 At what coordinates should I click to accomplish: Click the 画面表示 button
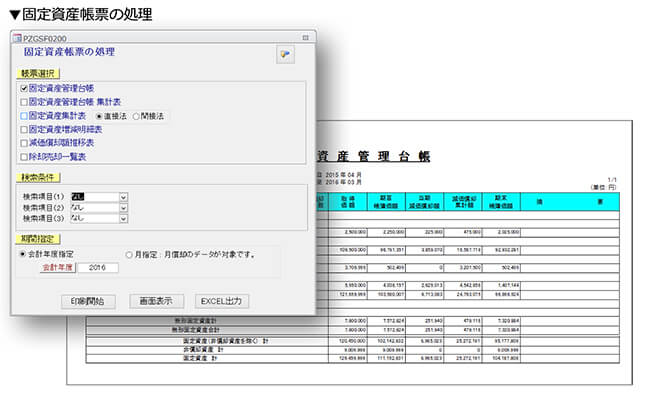156,301
